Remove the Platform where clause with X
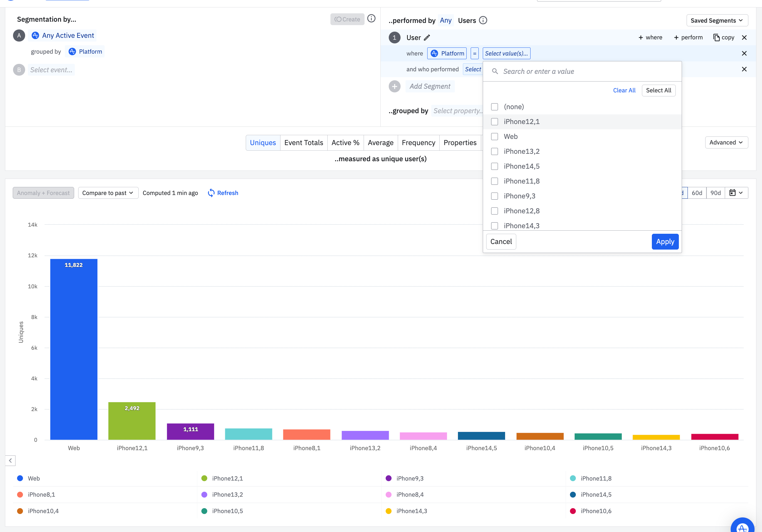Screen dimensions: 762x532 [x=744, y=53]
